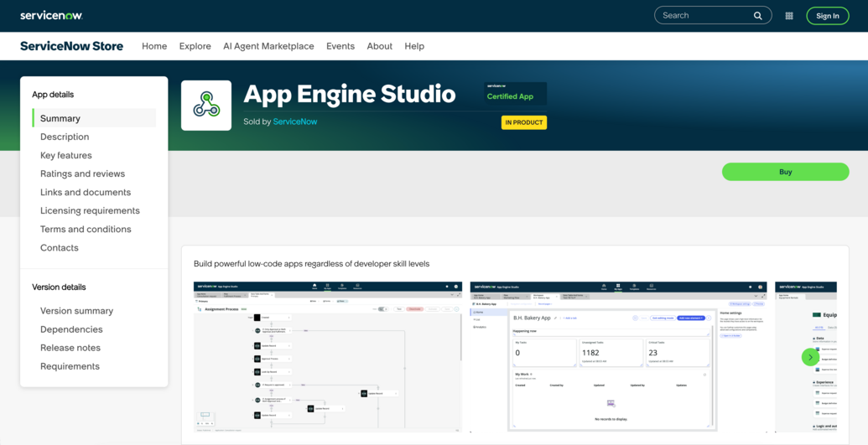Click the ServiceNow logo in the top bar
868x445 pixels.
coord(51,15)
